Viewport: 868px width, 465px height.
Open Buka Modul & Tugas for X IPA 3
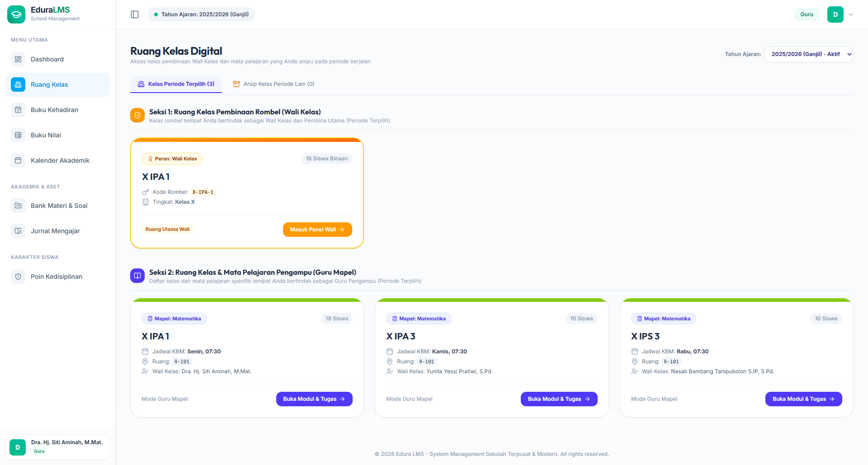click(559, 399)
